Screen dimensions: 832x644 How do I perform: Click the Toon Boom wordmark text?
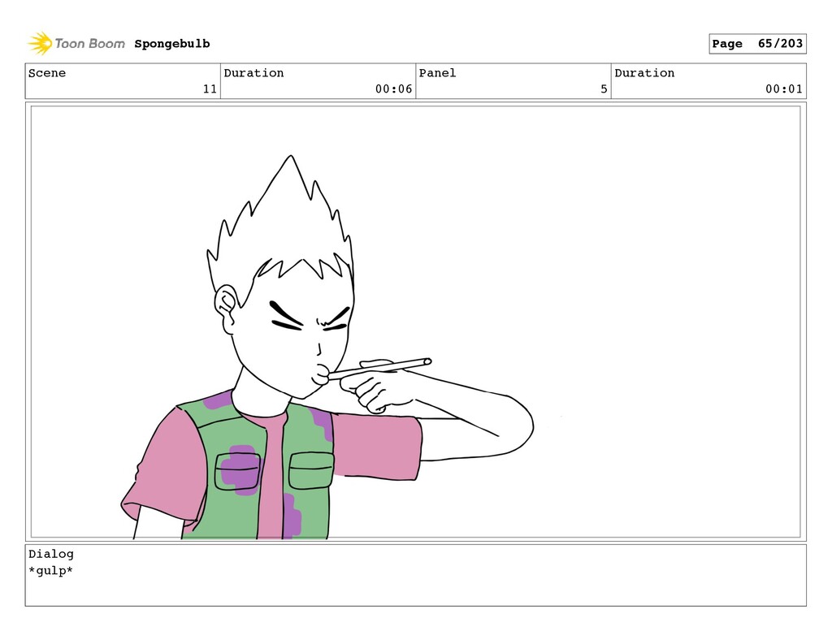coord(89,44)
